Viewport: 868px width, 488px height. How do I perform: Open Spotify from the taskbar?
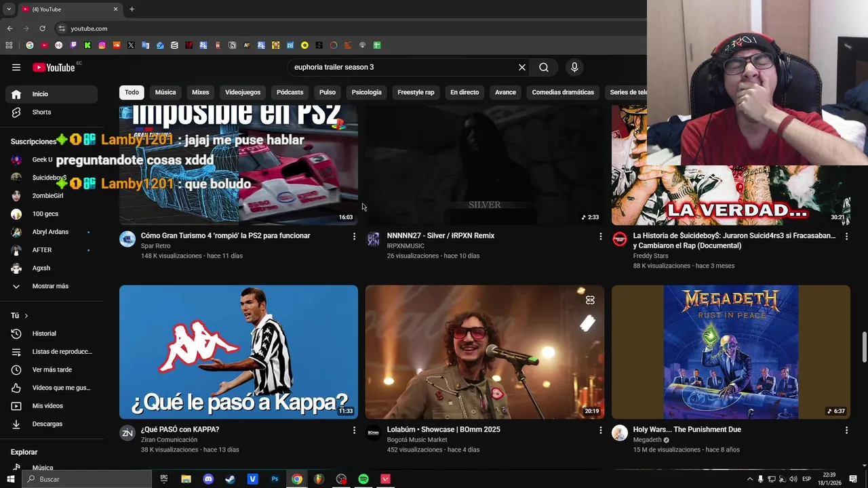tap(363, 479)
